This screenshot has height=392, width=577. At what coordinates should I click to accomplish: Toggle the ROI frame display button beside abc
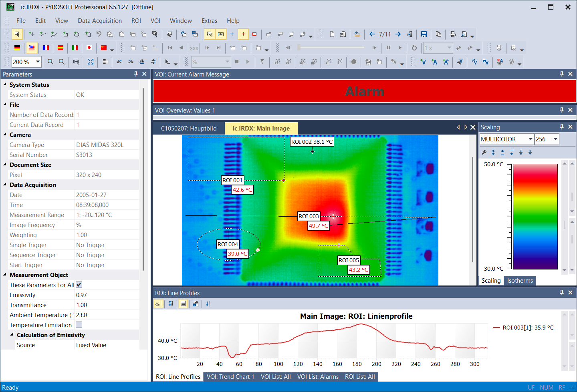pos(210,34)
